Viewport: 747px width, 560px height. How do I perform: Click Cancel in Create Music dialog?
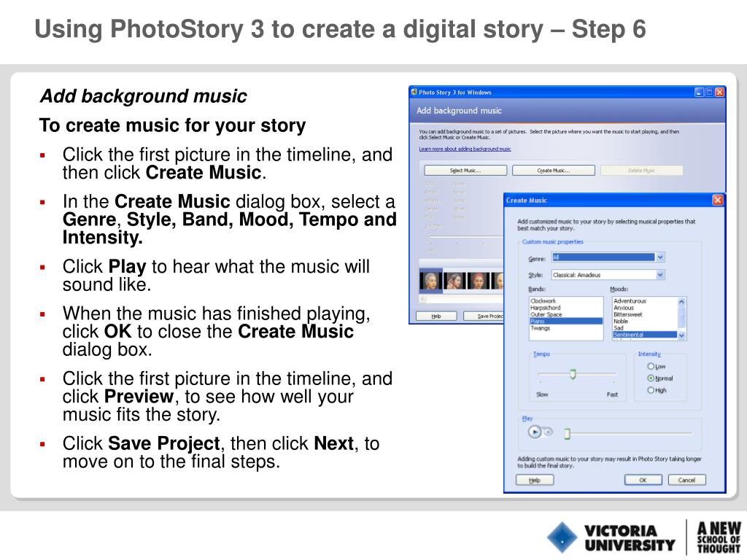(x=686, y=480)
